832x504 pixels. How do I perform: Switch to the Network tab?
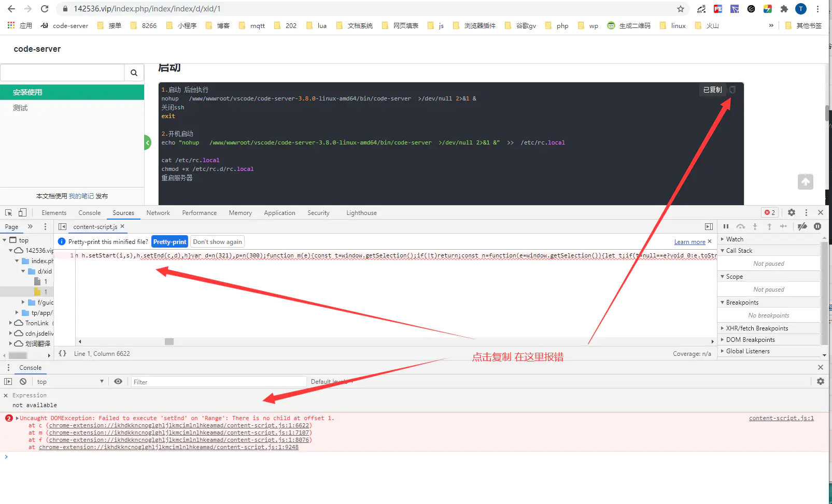click(158, 213)
